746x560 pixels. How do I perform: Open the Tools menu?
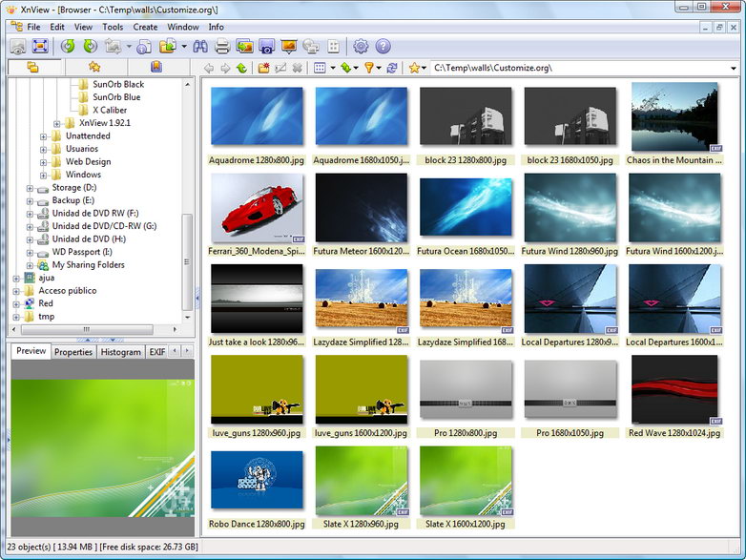coord(113,27)
